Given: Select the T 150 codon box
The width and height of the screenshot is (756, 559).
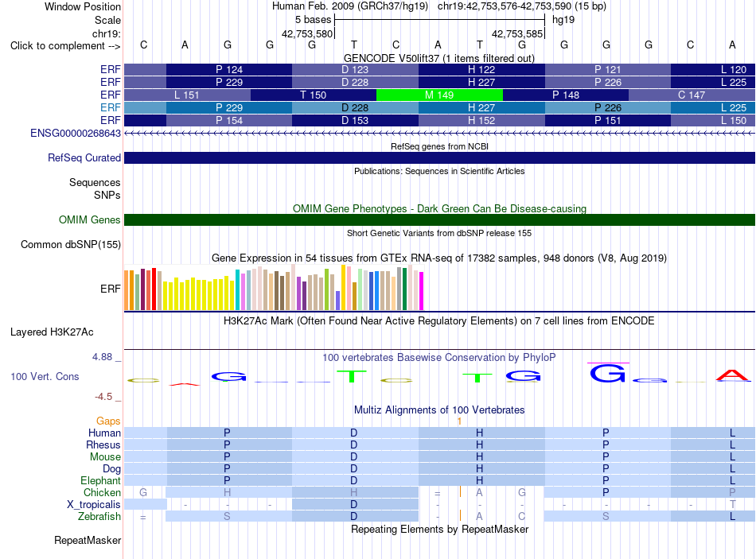Looking at the screenshot, I should coord(314,95).
